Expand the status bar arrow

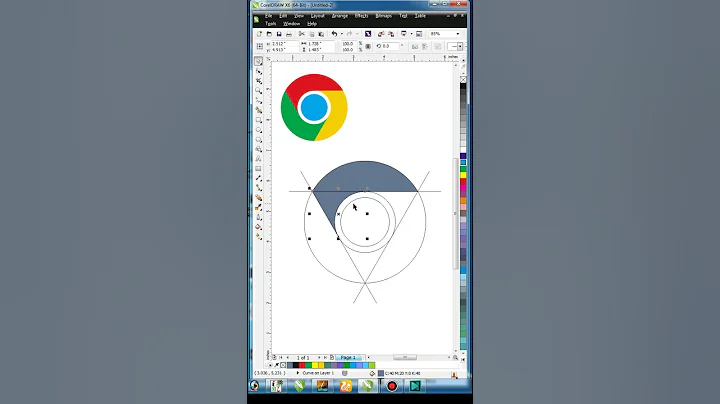(298, 373)
